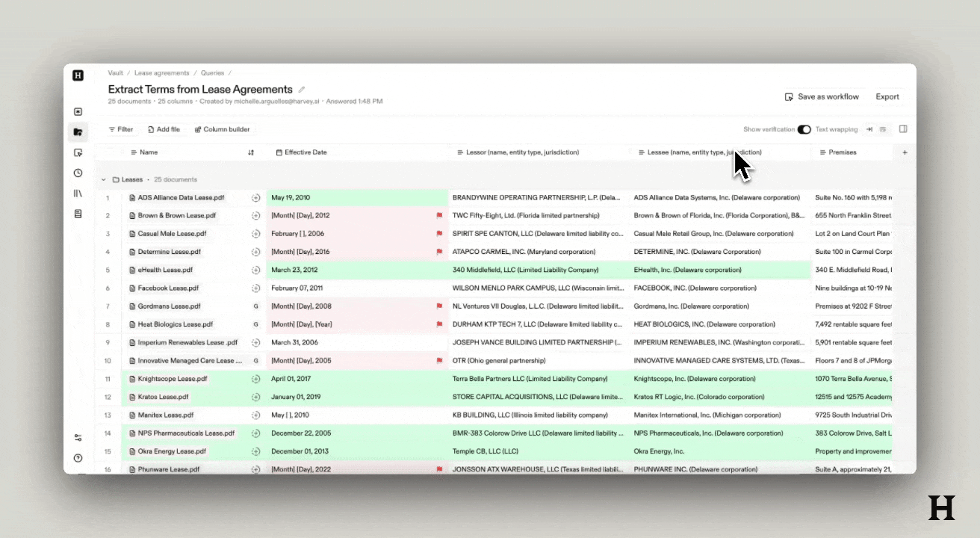
Task: Add a new column with plus icon
Action: tap(905, 152)
